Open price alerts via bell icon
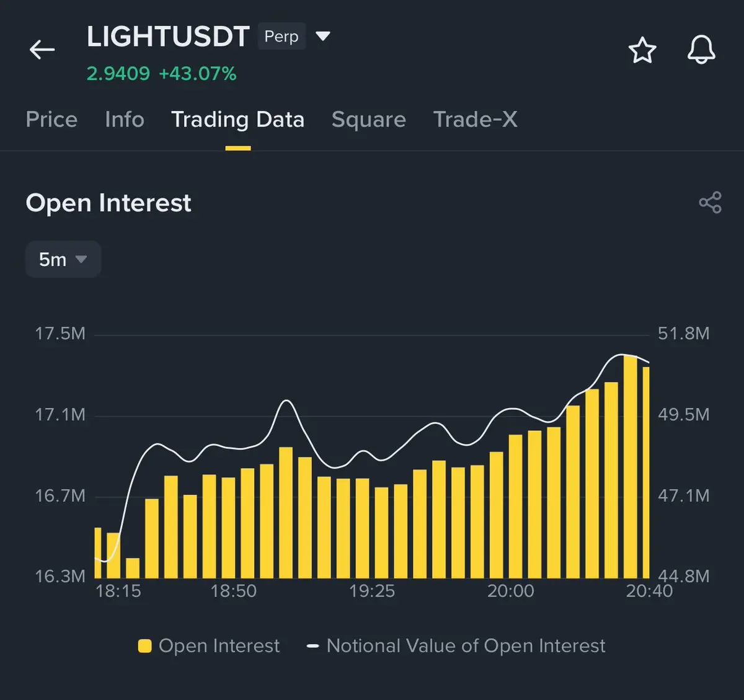744x700 pixels. click(701, 50)
